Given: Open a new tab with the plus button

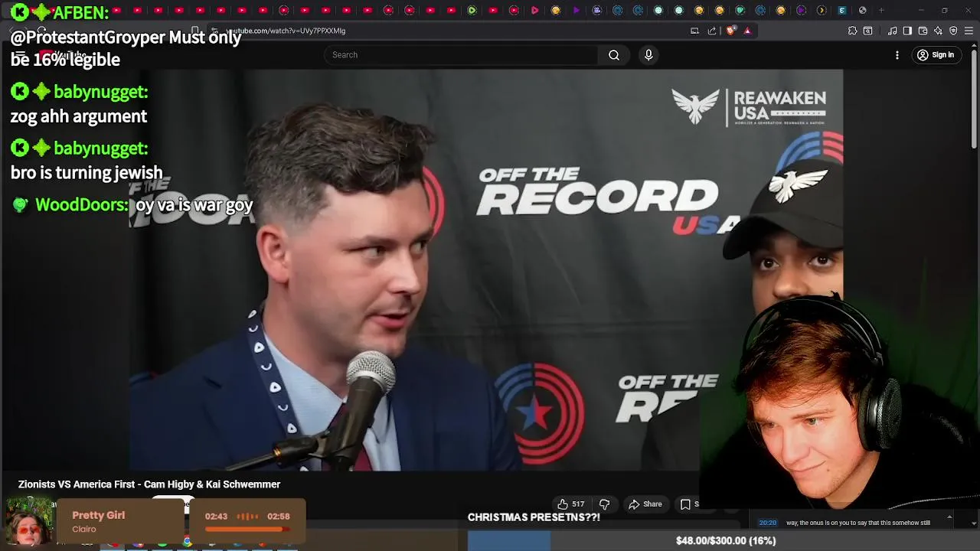Looking at the screenshot, I should [x=881, y=10].
